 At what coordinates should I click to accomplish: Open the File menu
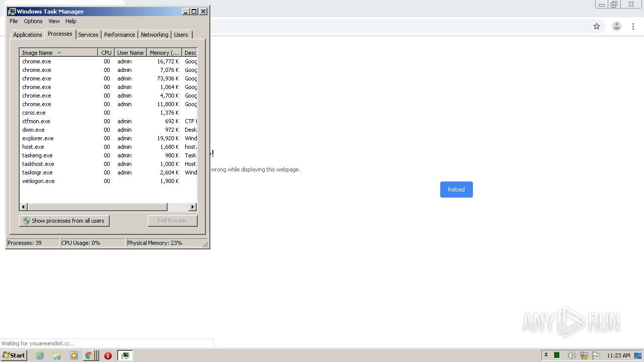point(14,21)
